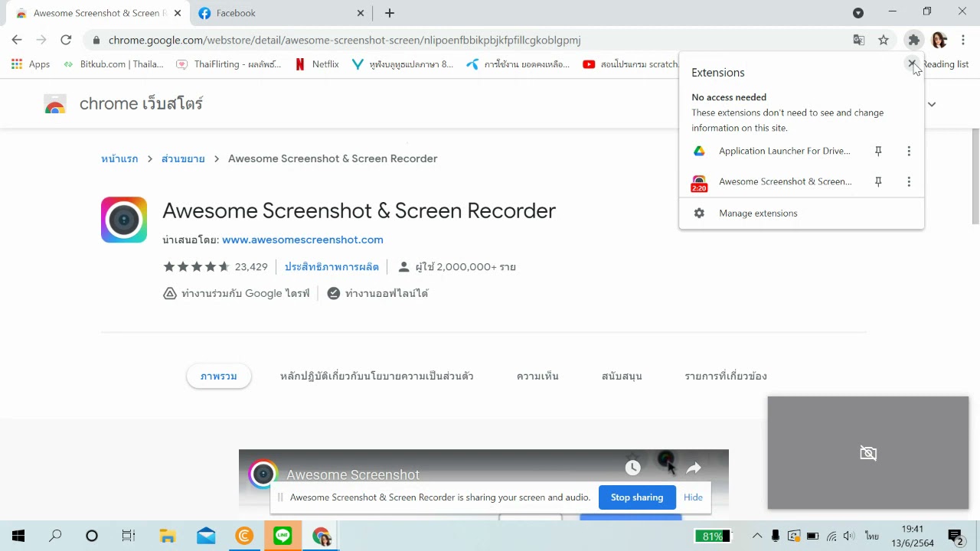Open Windows Start menu

click(x=18, y=536)
